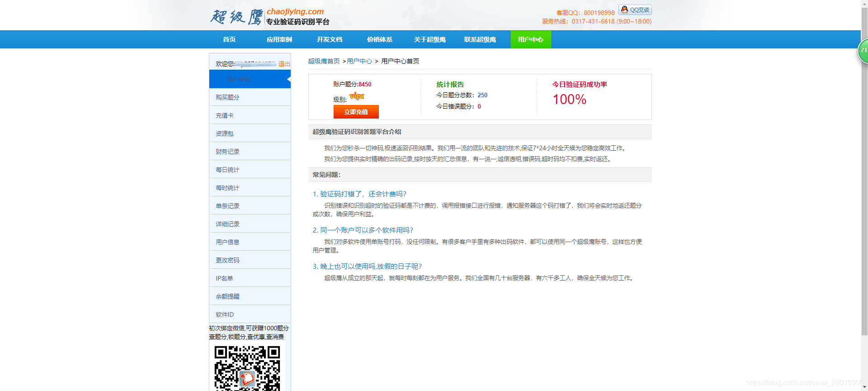Click the 退出 logout link
The width and height of the screenshot is (868, 391).
[284, 64]
